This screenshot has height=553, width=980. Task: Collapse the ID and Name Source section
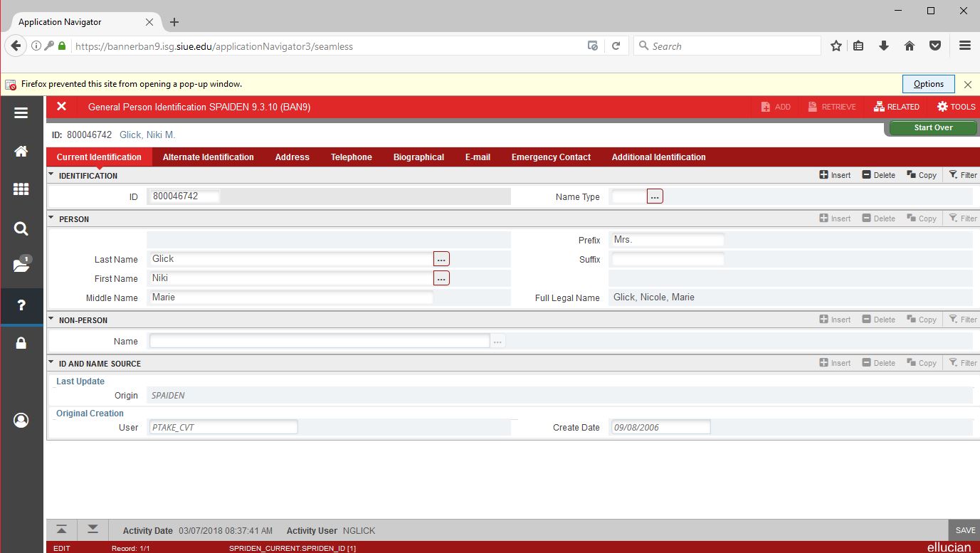pyautogui.click(x=51, y=363)
